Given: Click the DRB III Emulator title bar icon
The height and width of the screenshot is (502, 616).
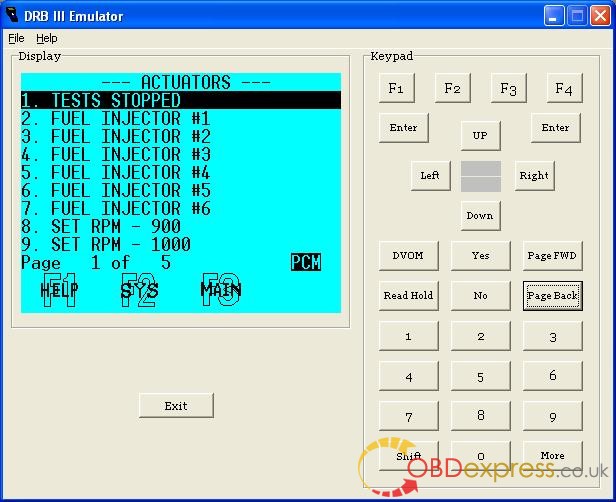Looking at the screenshot, I should 13,16.
